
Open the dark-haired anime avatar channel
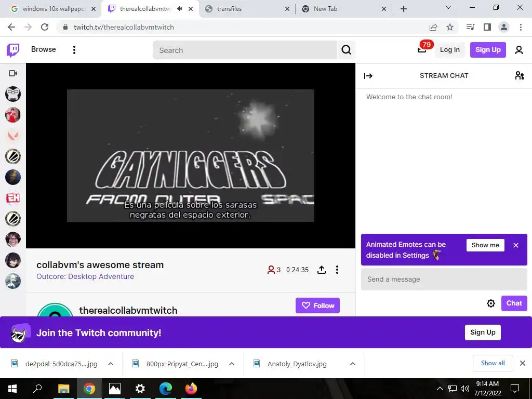(x=13, y=260)
